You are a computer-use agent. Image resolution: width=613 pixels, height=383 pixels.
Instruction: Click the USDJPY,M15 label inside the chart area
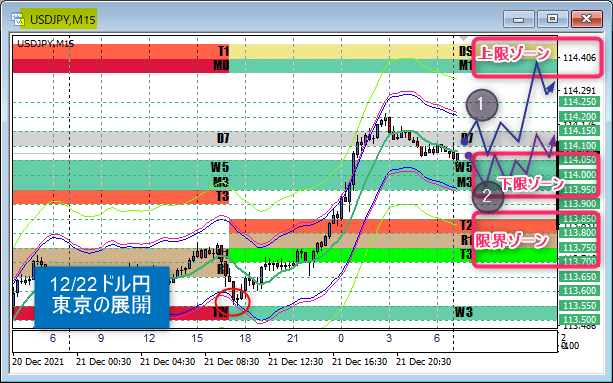tap(46, 43)
